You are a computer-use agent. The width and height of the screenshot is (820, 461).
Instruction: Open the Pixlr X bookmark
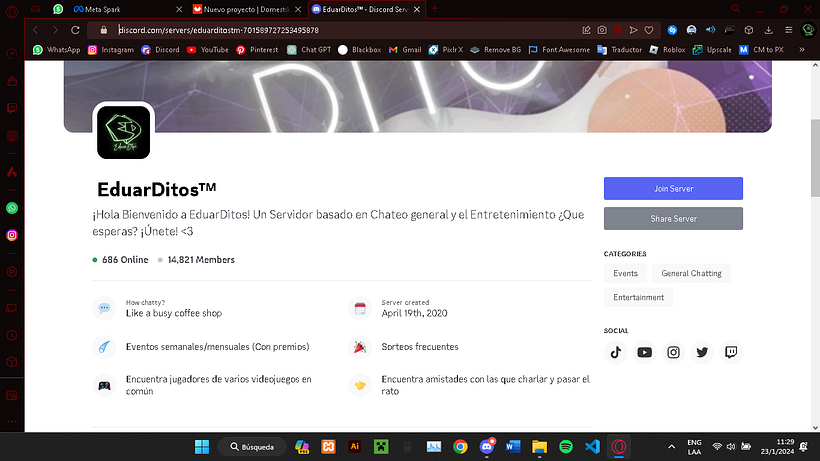(446, 50)
